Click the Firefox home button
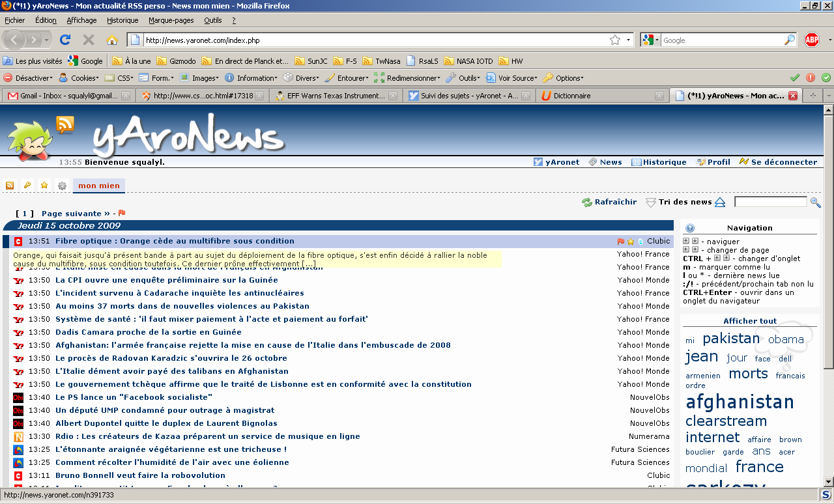 click(x=112, y=40)
